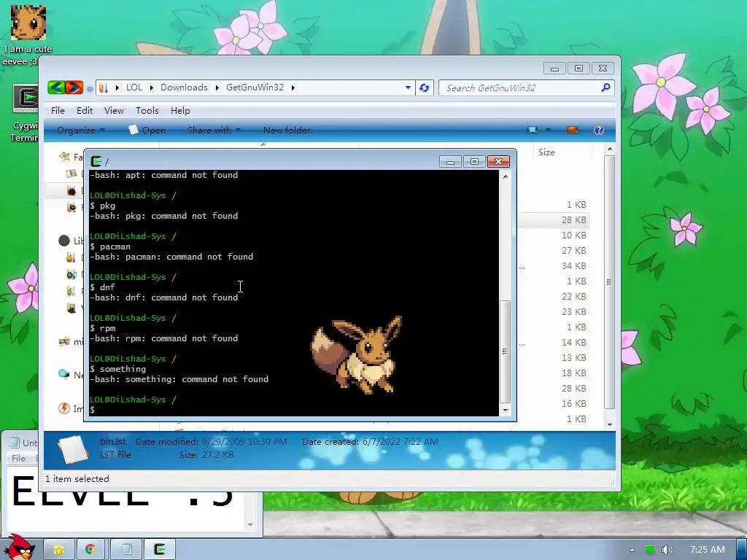This screenshot has width=747, height=560.
Task: Expand the GetGnuWin32 breadcrumb arrow
Action: [293, 87]
